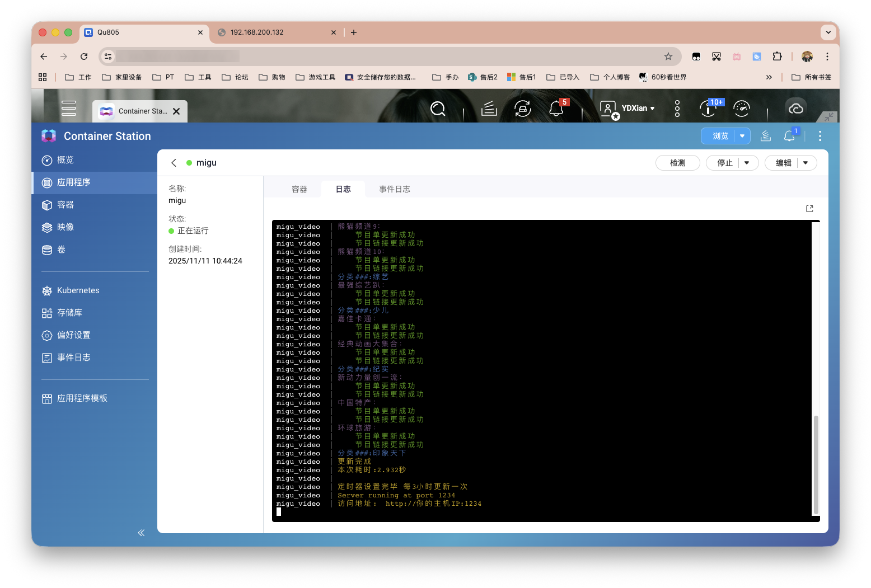Open Container Station more options menu

point(820,136)
